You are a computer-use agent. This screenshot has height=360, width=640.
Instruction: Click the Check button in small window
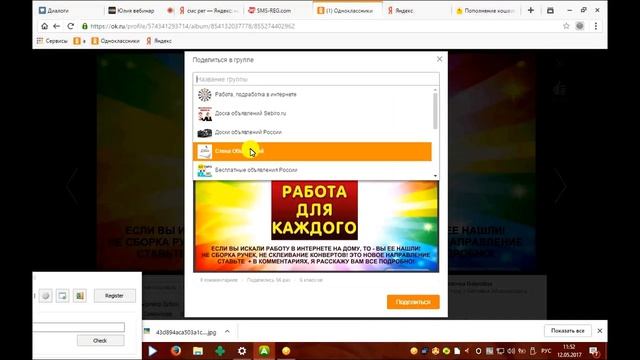(100, 340)
